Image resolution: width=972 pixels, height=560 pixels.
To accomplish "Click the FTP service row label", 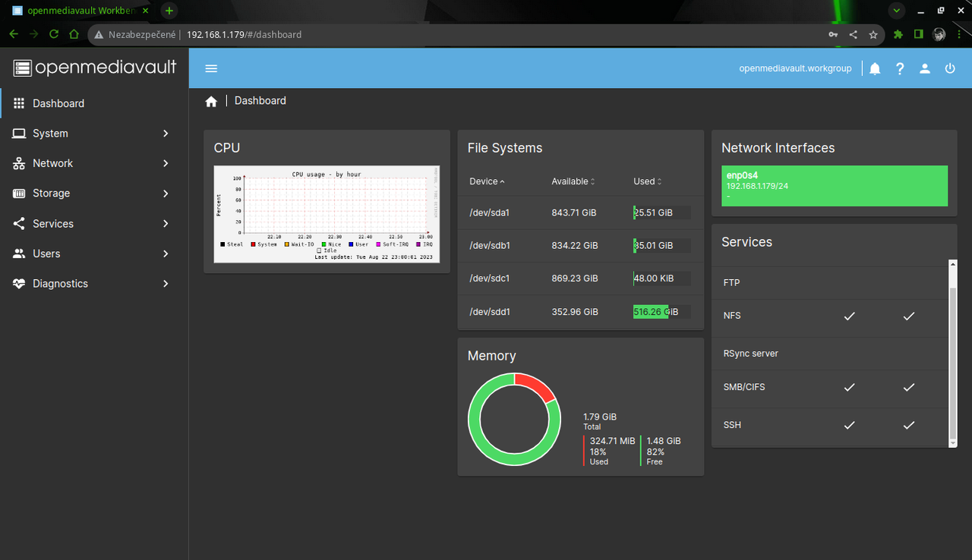I will pyautogui.click(x=731, y=282).
